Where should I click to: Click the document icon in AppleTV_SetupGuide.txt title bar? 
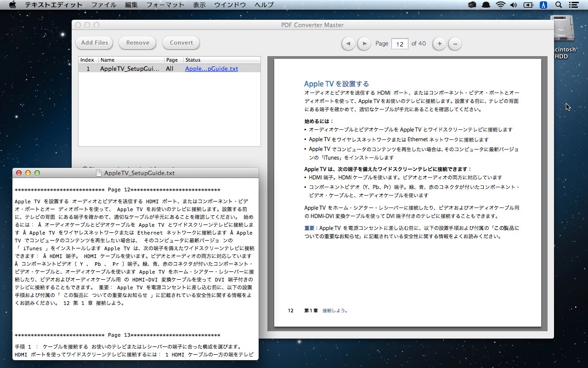pos(99,173)
